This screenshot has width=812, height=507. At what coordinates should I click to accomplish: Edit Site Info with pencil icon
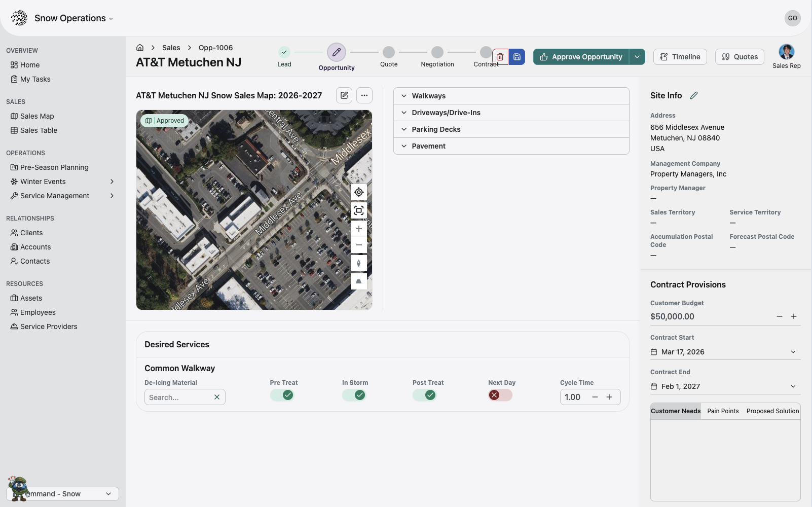pyautogui.click(x=694, y=95)
